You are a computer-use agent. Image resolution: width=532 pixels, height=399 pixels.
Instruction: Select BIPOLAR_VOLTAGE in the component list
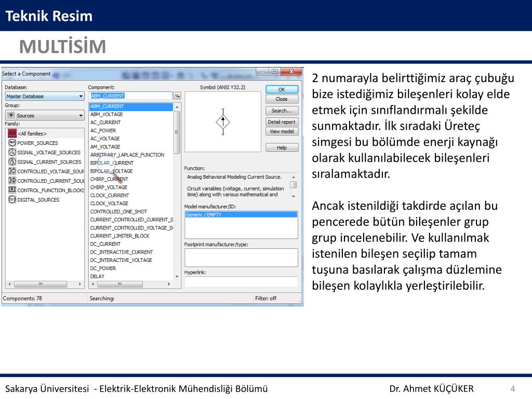[131, 171]
